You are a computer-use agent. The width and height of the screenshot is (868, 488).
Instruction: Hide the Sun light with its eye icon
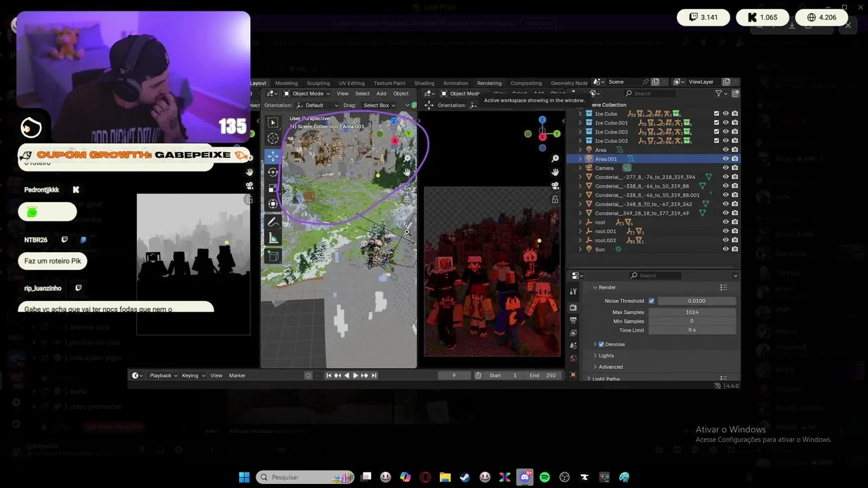(726, 249)
